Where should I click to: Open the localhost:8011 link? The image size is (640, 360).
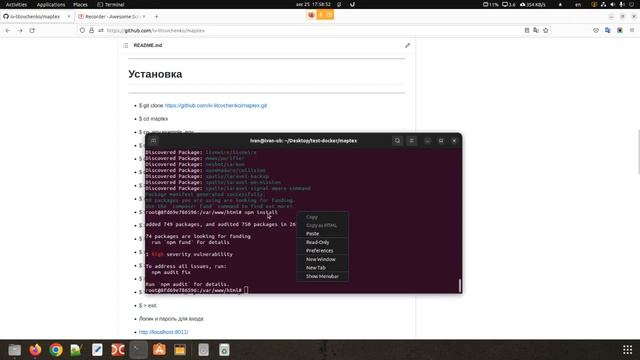163,332
